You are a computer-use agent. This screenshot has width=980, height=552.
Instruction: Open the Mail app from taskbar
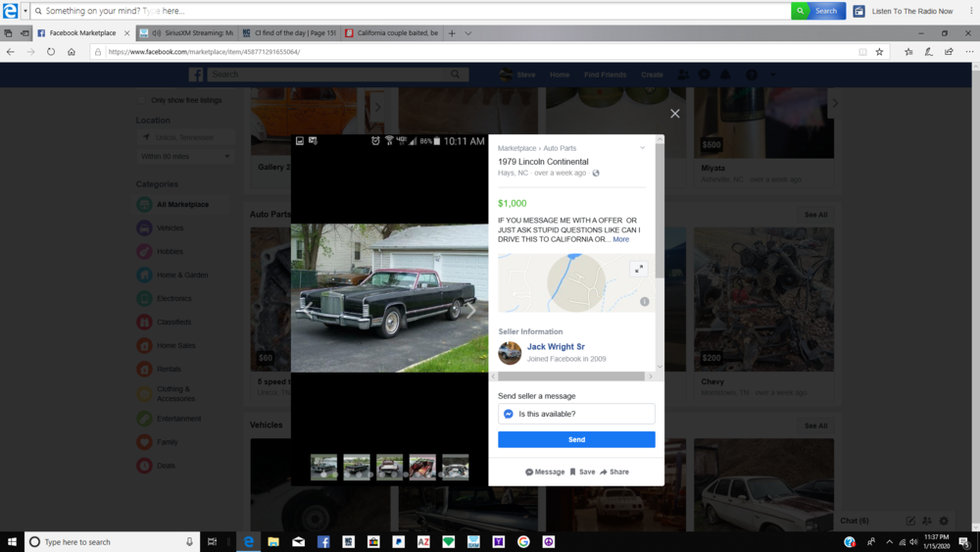click(299, 542)
